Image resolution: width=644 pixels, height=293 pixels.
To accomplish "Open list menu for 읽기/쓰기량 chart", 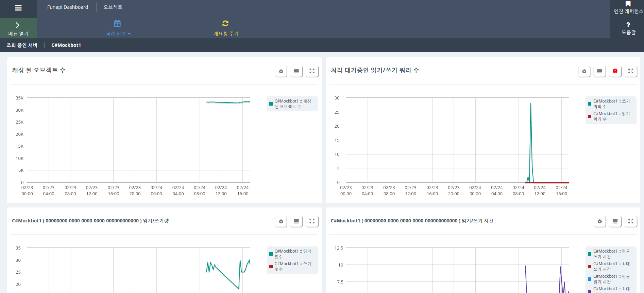I will click(296, 221).
